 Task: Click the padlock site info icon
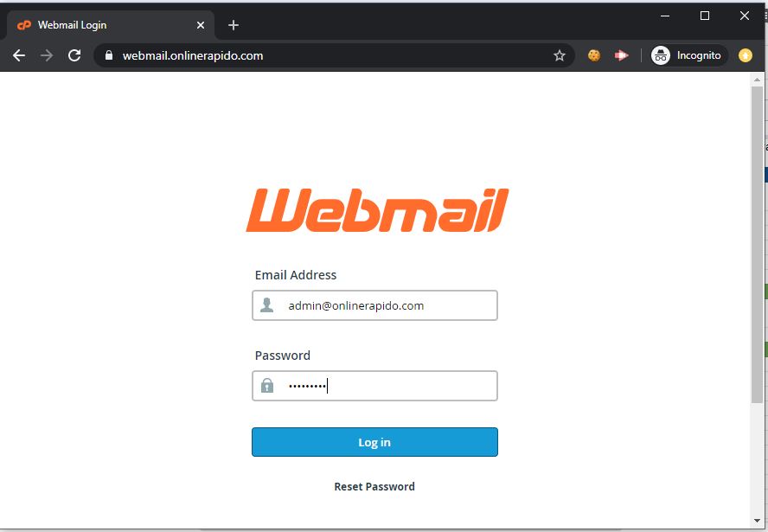109,55
